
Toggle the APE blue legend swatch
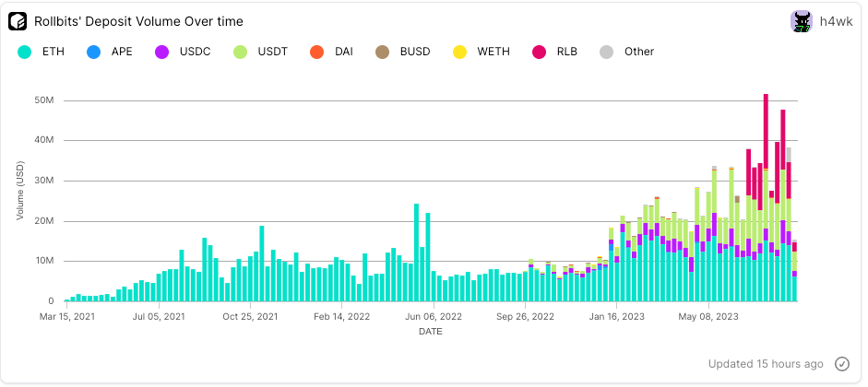[93, 52]
